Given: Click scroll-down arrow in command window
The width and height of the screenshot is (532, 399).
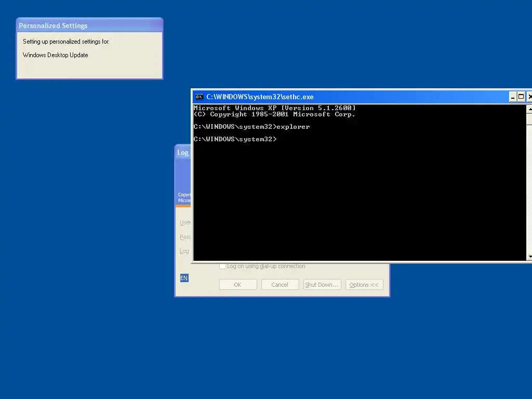Looking at the screenshot, I should (529, 257).
